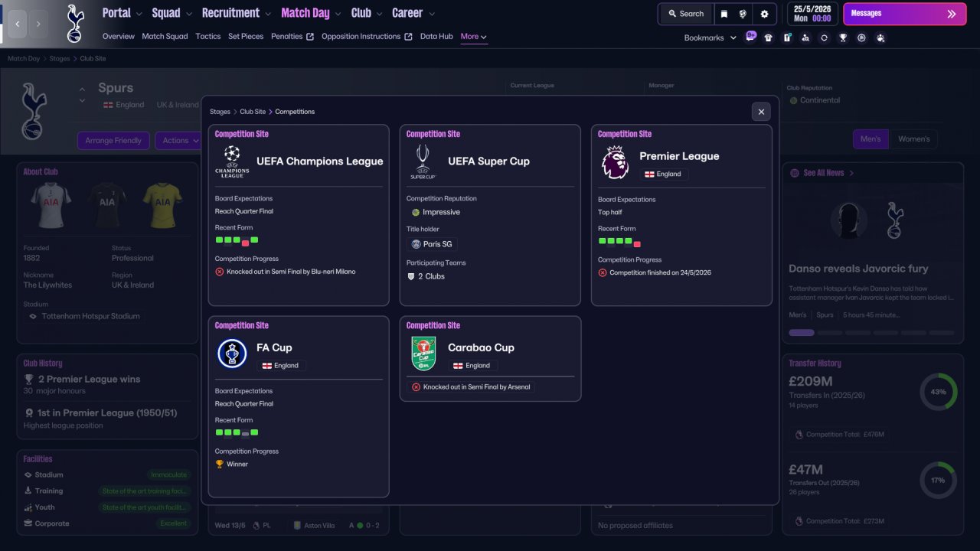Open the Actions dropdown behind the dialog
Viewport: 980px width, 551px height.
pyautogui.click(x=178, y=141)
